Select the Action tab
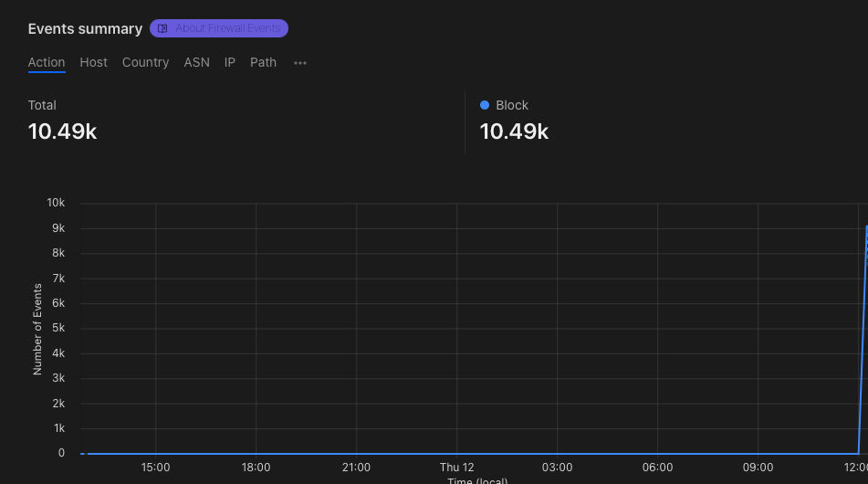The image size is (868, 484). (x=47, y=62)
